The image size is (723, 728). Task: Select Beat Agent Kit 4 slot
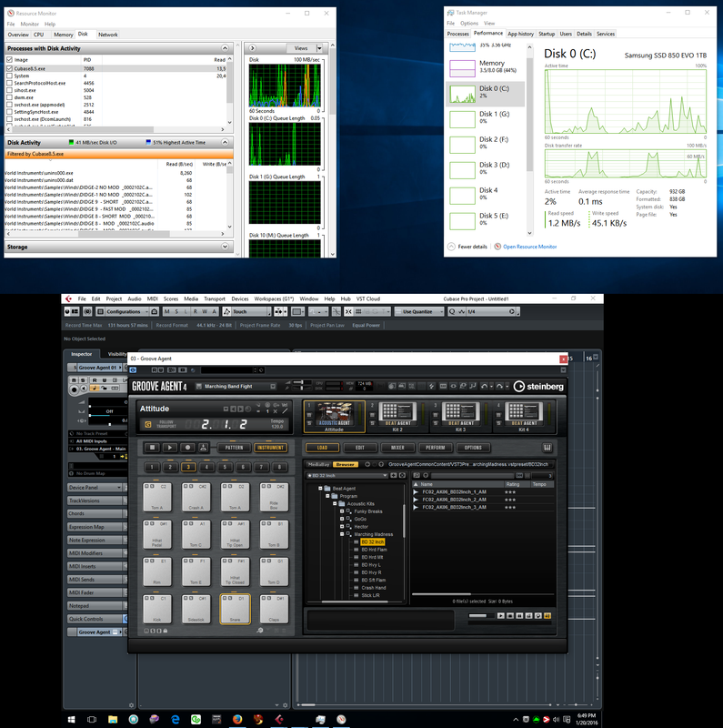[524, 417]
